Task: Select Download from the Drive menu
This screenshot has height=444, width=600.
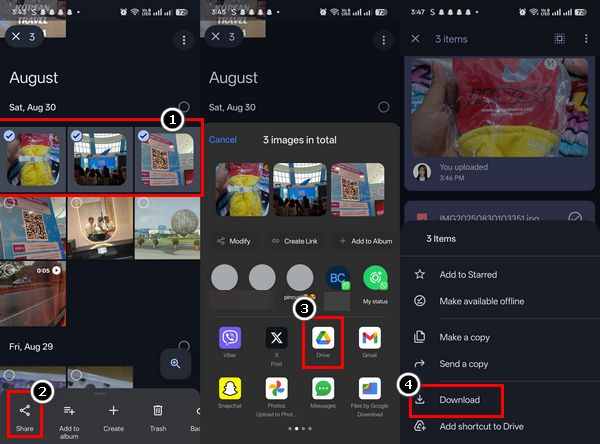Action: click(x=459, y=400)
